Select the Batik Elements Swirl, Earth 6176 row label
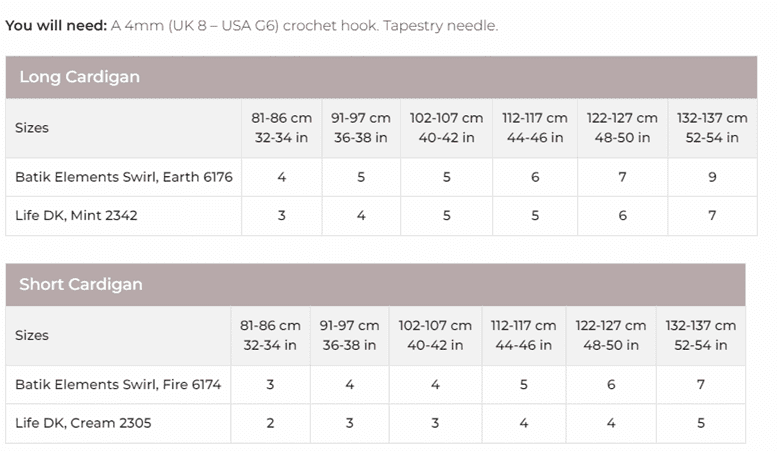The width and height of the screenshot is (778, 451). tap(124, 177)
